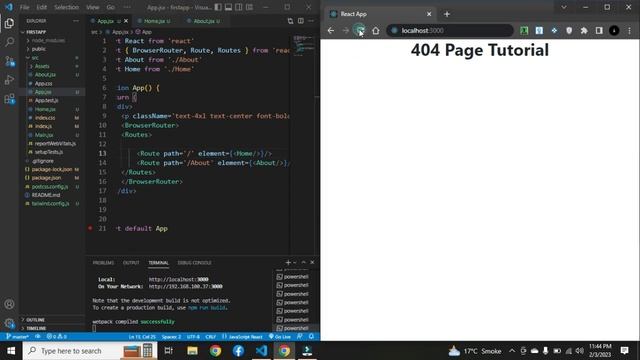
Task: Open the Accounts icon in the activity bar
Action: click(9, 304)
